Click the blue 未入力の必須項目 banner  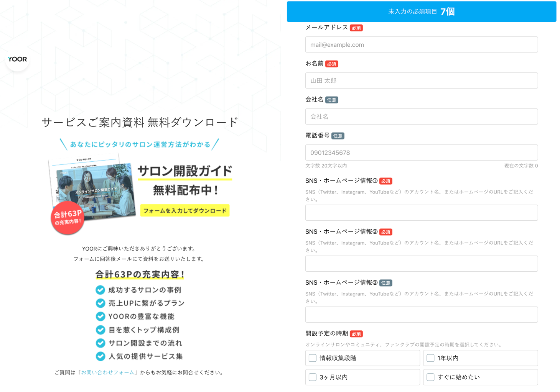[x=421, y=11]
